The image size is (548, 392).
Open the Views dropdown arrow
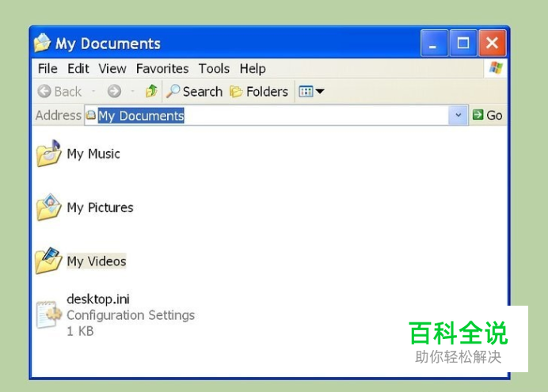pyautogui.click(x=320, y=92)
